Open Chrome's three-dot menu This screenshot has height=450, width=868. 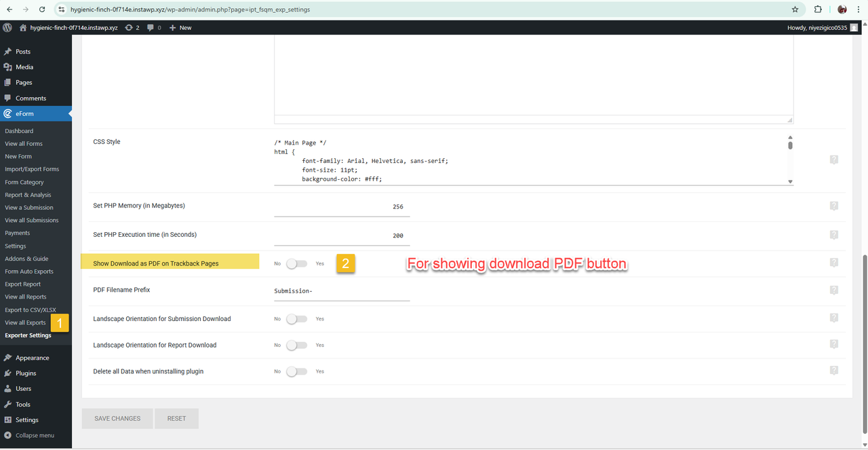[860, 10]
